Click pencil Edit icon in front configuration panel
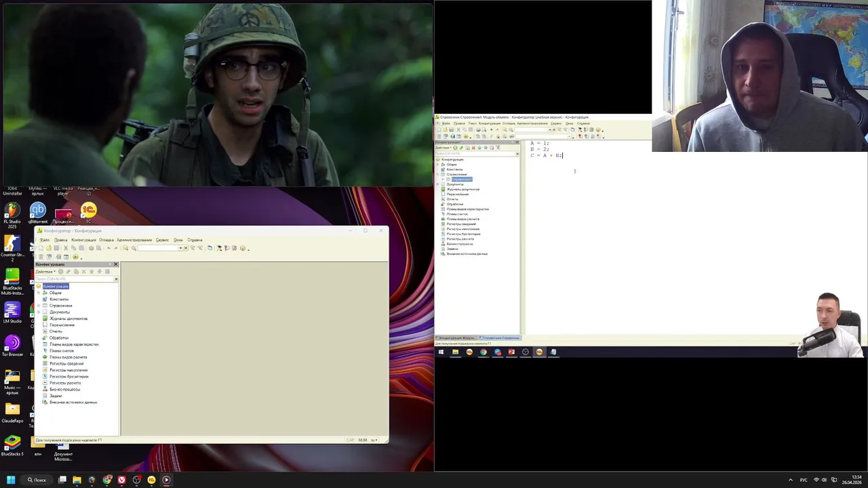The image size is (868, 488). tap(68, 271)
